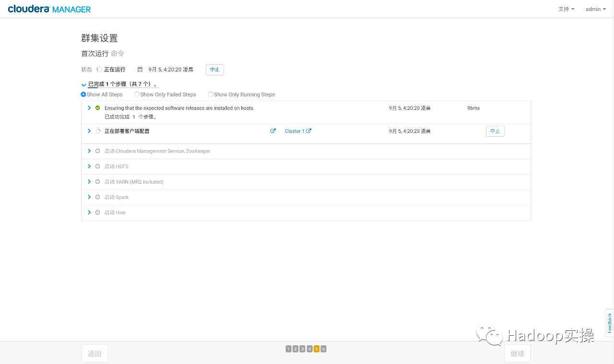Click pending status icon for 启动 Hive
This screenshot has width=614, height=364.
pos(98,212)
